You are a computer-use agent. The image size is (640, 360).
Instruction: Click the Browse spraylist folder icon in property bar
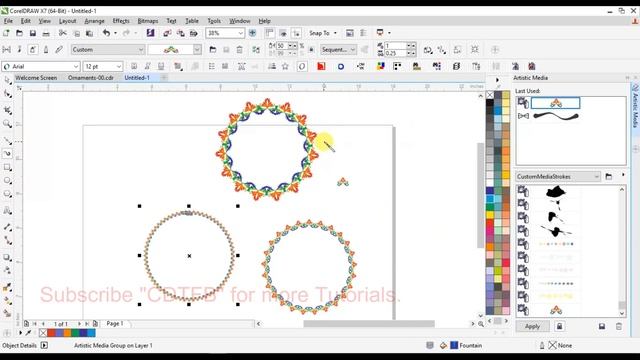tap(213, 50)
